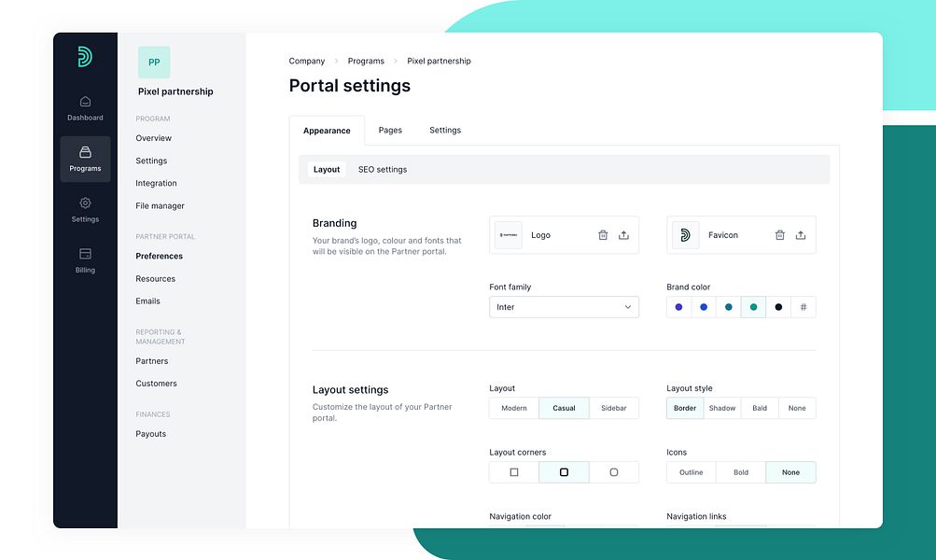936x560 pixels.
Task: Set Icons to Bold
Action: pyautogui.click(x=741, y=472)
